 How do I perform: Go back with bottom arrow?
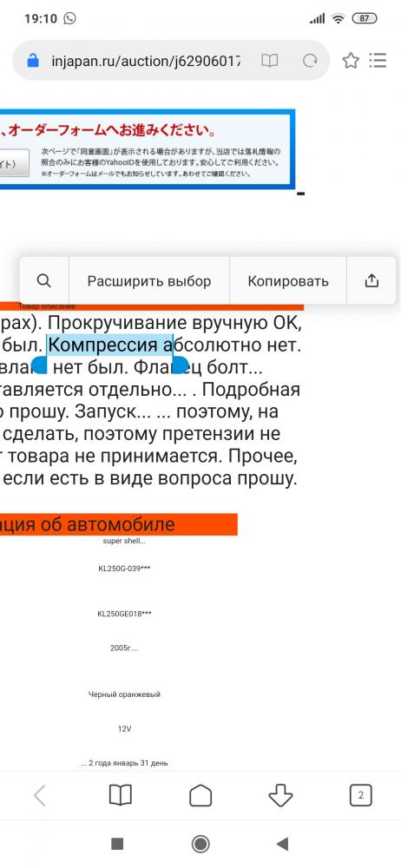pos(40,796)
